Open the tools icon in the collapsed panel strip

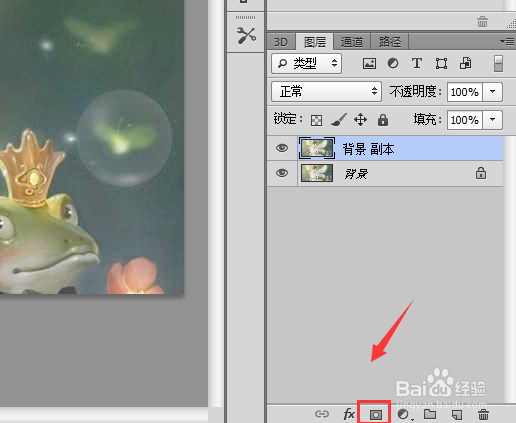pyautogui.click(x=246, y=35)
